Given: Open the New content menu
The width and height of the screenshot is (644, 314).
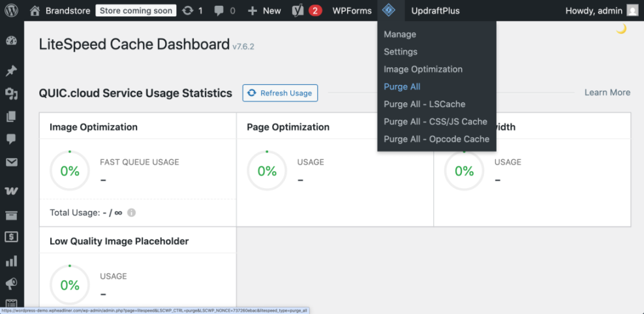Looking at the screenshot, I should pyautogui.click(x=264, y=10).
